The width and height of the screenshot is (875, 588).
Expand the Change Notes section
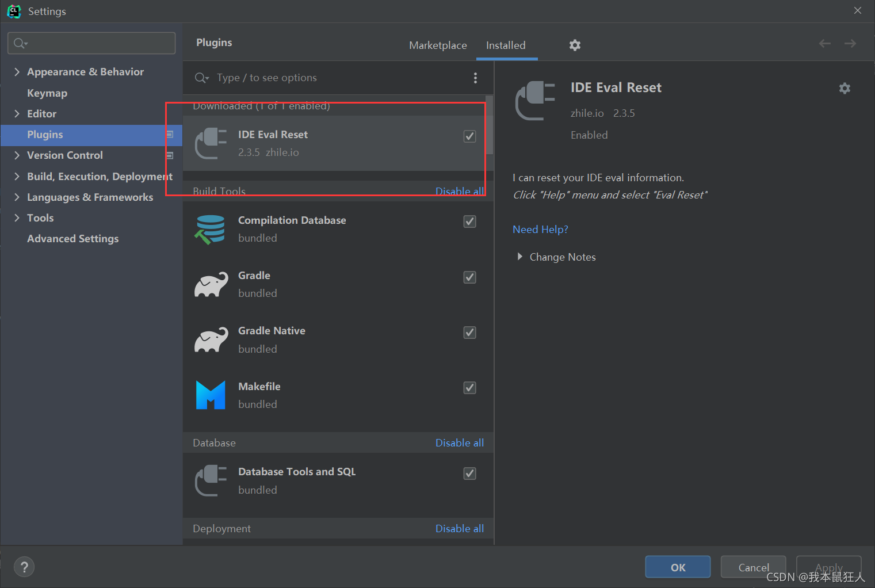(x=520, y=257)
